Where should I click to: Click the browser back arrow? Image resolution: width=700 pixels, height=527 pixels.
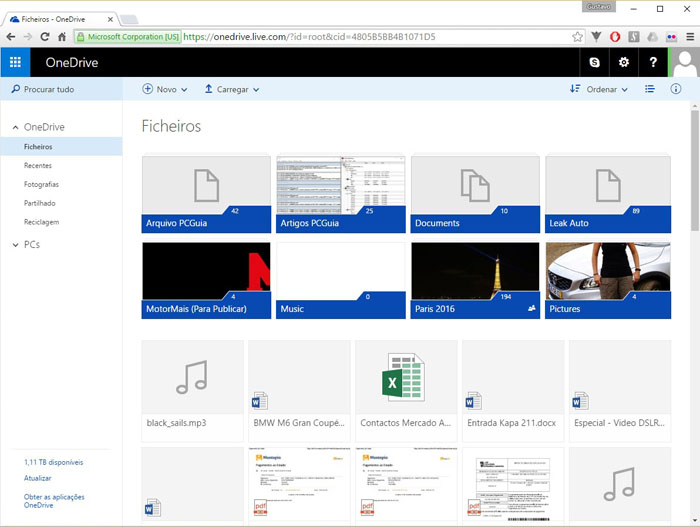[x=11, y=37]
